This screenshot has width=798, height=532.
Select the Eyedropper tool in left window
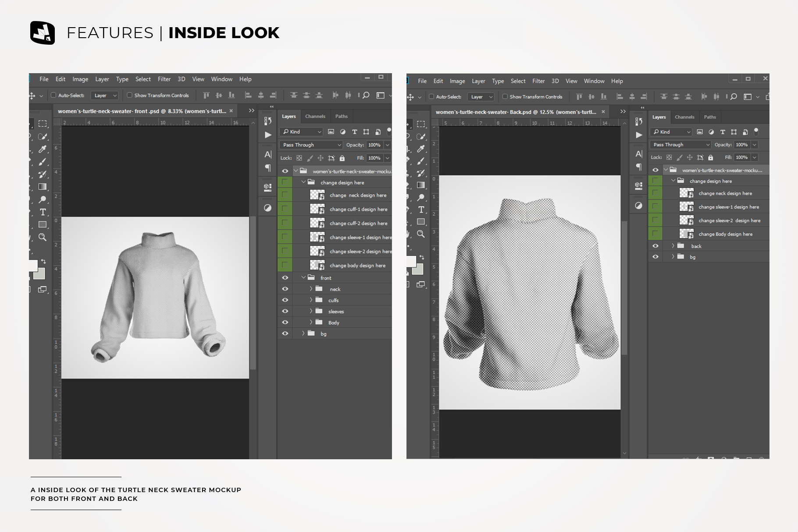pyautogui.click(x=43, y=149)
